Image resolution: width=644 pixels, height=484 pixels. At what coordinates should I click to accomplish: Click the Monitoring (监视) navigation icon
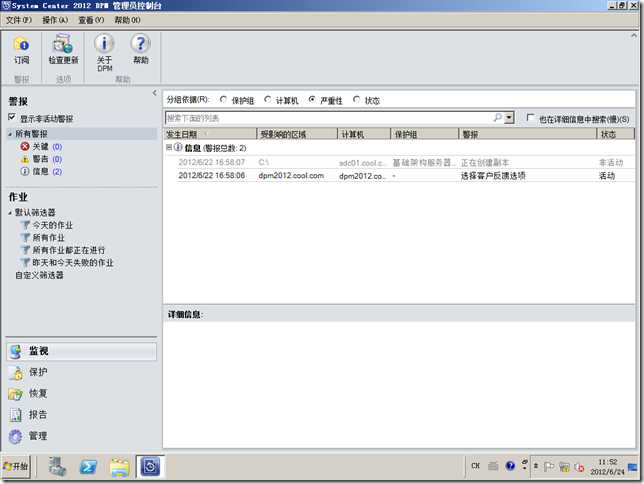16,352
